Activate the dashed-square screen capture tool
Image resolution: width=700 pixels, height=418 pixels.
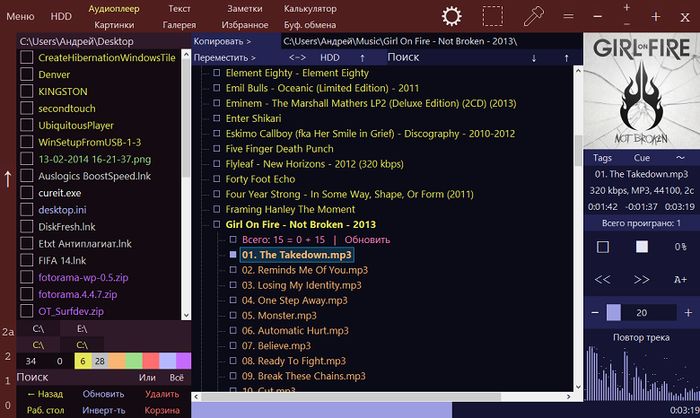[492, 16]
